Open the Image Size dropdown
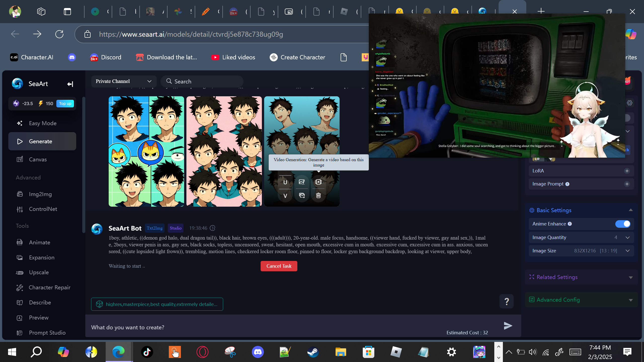This screenshot has height=362, width=644. point(581,251)
